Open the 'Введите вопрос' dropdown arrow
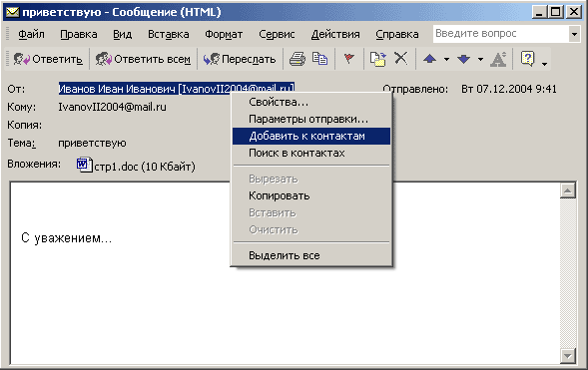This screenshot has height=370, width=588. click(574, 34)
